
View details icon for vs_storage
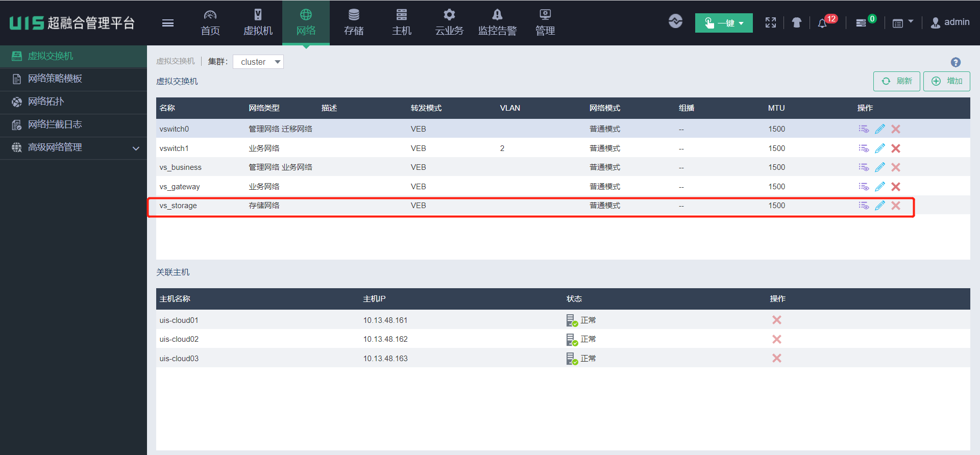point(864,206)
